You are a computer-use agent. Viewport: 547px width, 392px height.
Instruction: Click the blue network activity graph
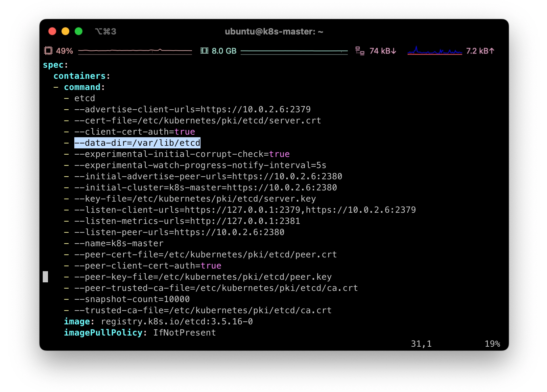click(x=435, y=51)
